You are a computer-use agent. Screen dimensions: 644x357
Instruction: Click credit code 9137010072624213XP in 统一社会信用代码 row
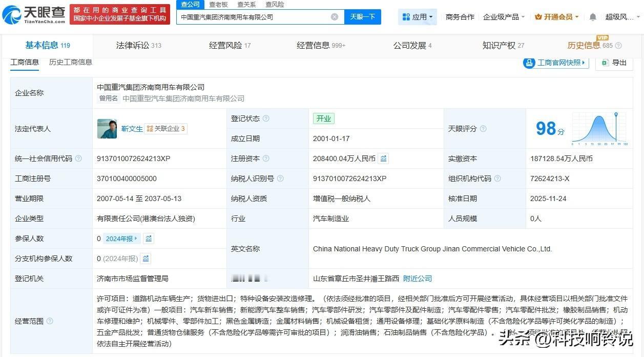(133, 158)
